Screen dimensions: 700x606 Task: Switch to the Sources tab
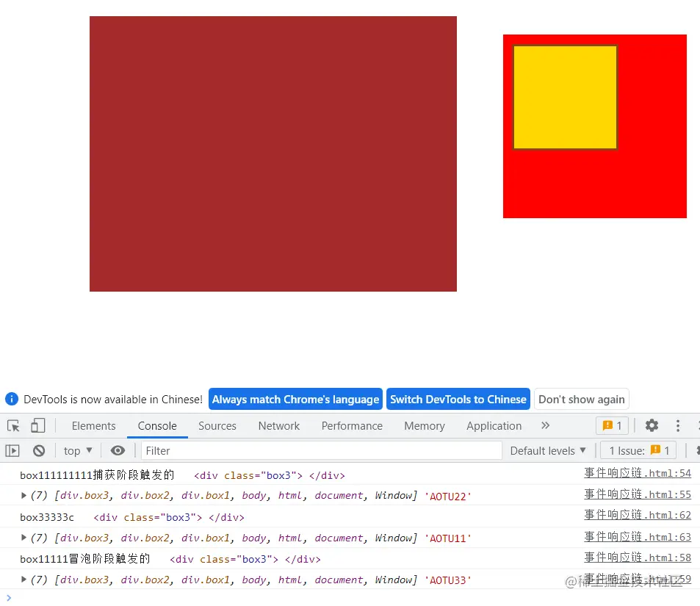217,426
